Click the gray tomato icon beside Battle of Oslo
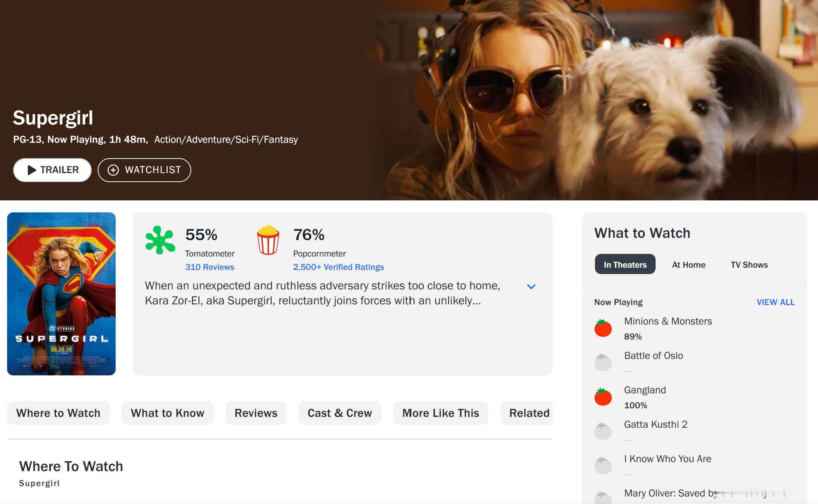The height and width of the screenshot is (504, 818). click(x=603, y=362)
